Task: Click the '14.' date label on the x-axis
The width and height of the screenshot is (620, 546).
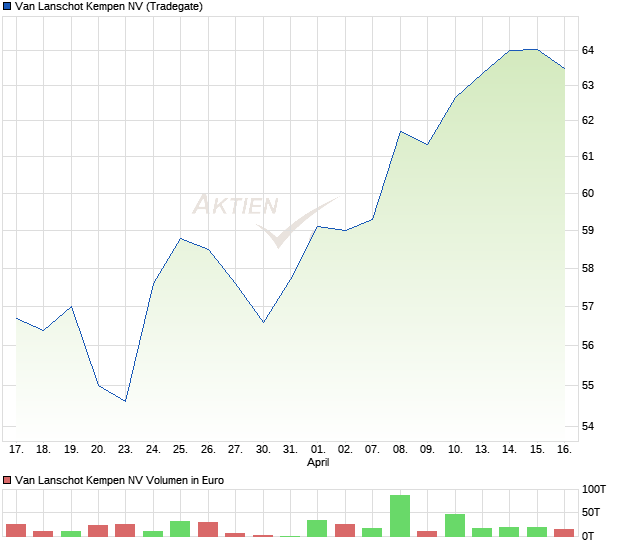Action: (x=510, y=450)
